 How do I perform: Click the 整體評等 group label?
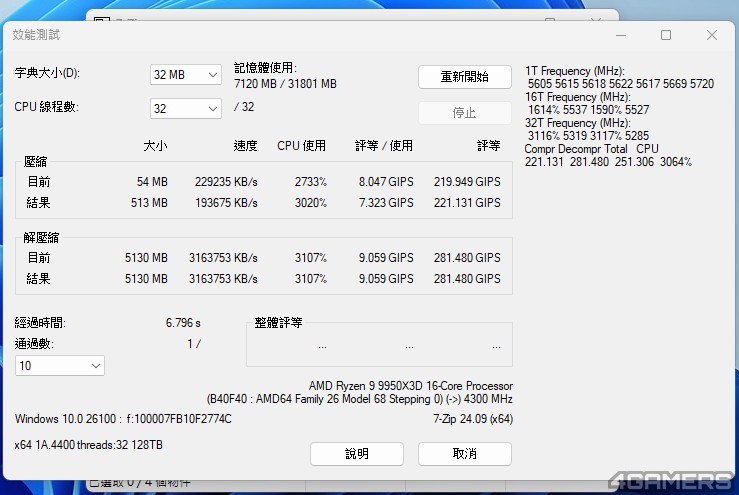(278, 323)
